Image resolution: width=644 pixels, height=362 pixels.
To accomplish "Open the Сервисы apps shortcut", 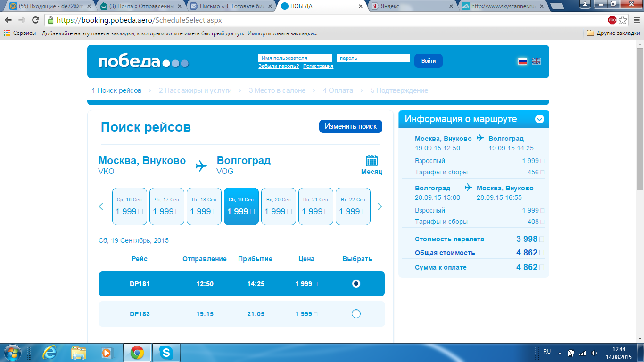I will (20, 33).
